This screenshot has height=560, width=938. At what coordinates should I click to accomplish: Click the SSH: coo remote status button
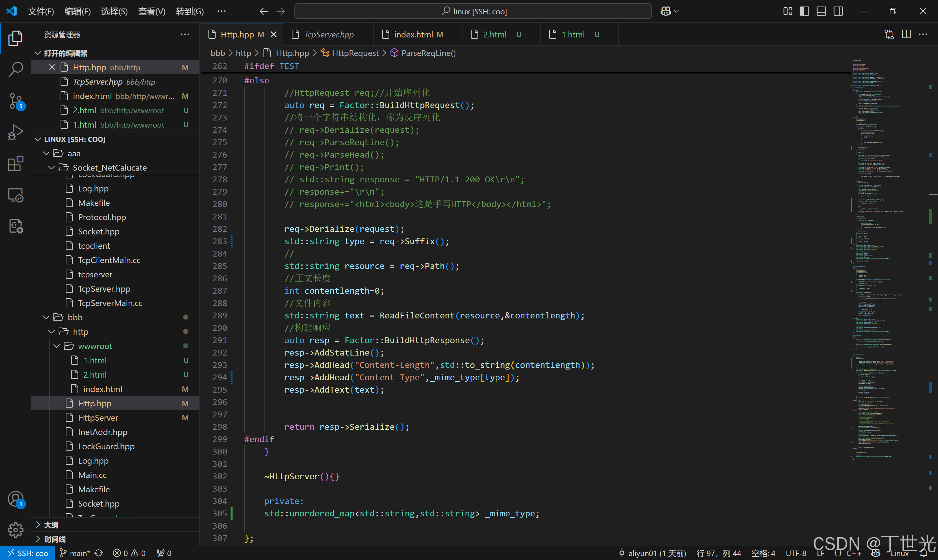click(28, 553)
